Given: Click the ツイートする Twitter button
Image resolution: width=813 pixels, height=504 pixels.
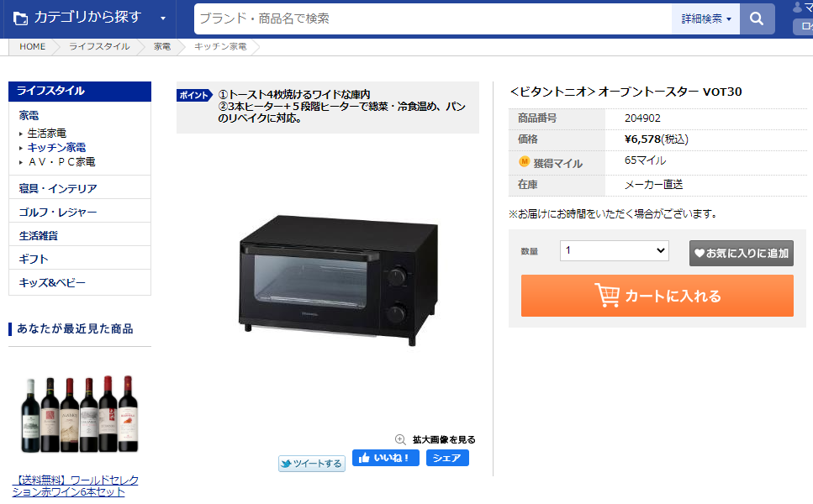Looking at the screenshot, I should click(312, 463).
